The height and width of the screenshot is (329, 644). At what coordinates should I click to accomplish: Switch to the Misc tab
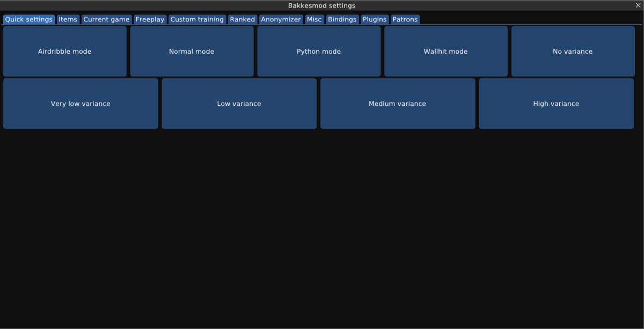(314, 19)
